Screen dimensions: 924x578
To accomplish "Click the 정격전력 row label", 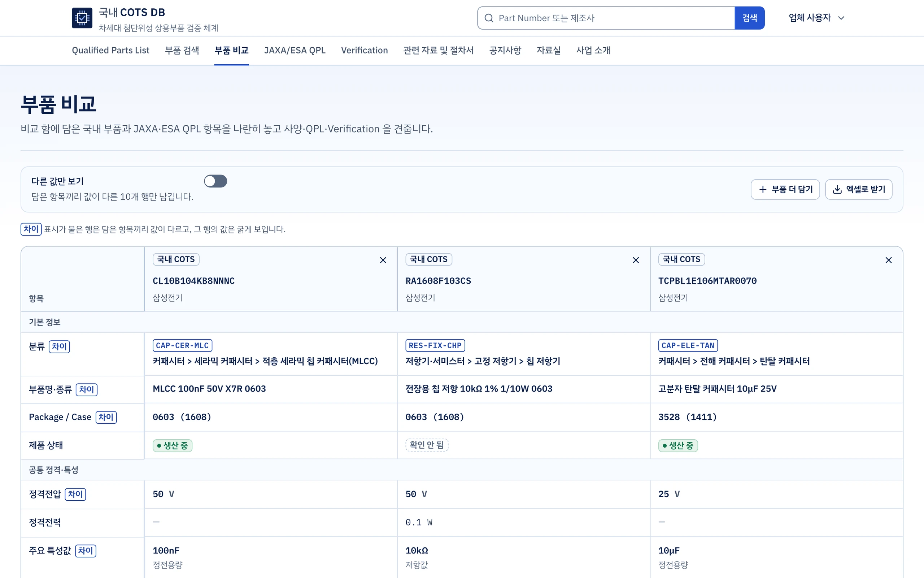I will pos(45,523).
